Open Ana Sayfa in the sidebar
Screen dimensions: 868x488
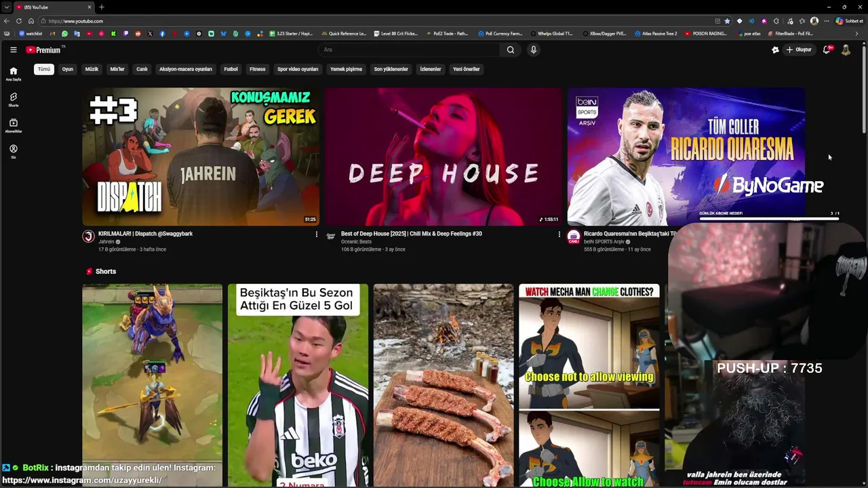(x=13, y=74)
